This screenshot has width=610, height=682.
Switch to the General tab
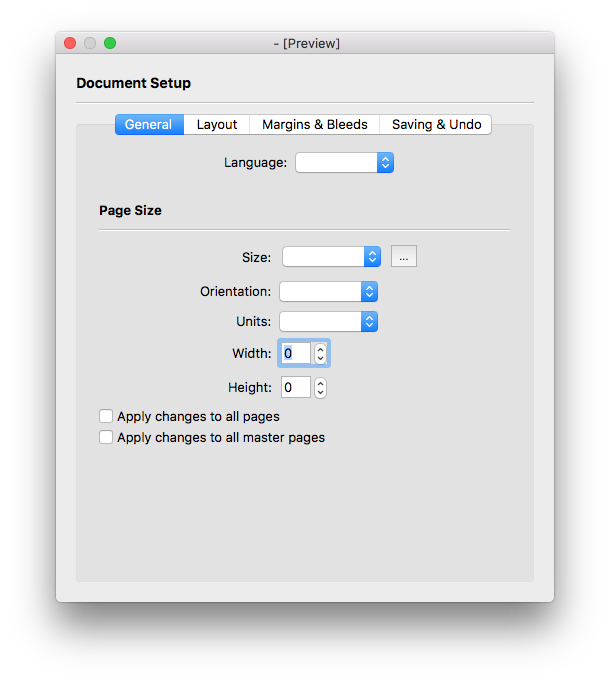coord(149,125)
